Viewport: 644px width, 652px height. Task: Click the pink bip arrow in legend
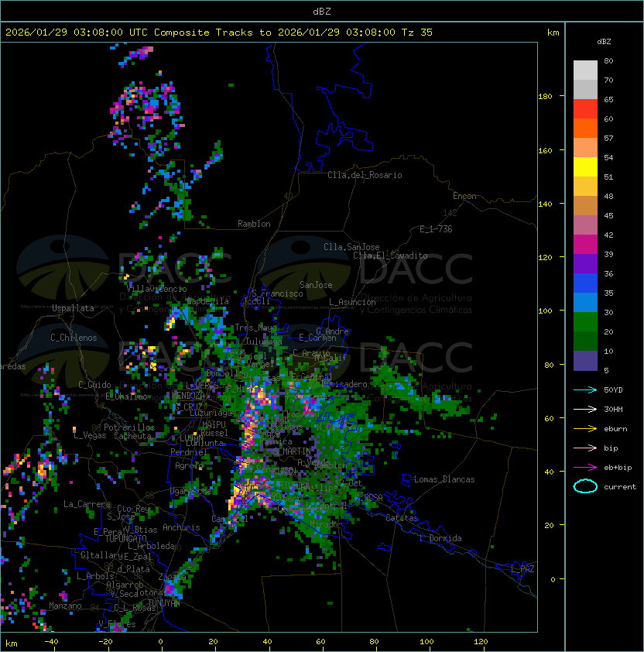585,448
